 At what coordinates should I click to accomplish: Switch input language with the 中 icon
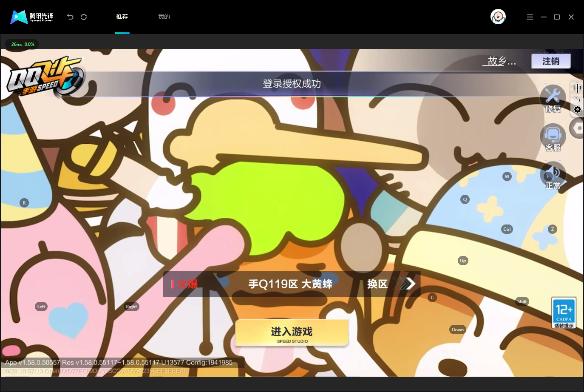coord(577,88)
